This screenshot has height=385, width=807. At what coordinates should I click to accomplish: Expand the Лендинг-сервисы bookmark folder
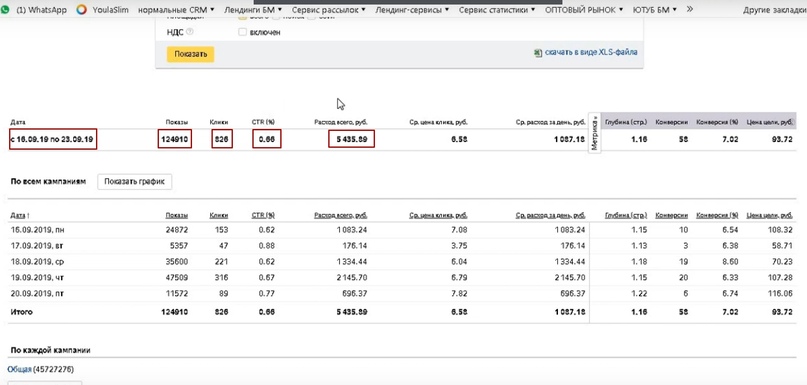[x=412, y=9]
